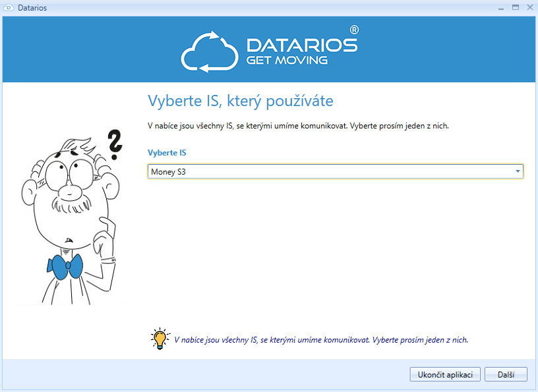The image size is (538, 392).
Task: Click the cartoon professor's blue bow tie
Action: tap(65, 266)
